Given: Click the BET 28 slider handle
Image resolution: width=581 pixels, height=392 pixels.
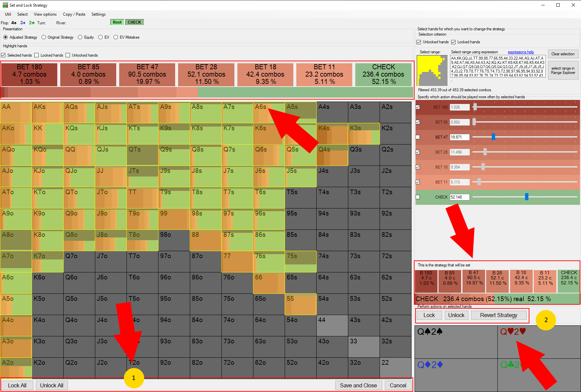Looking at the screenshot, I should [x=485, y=152].
